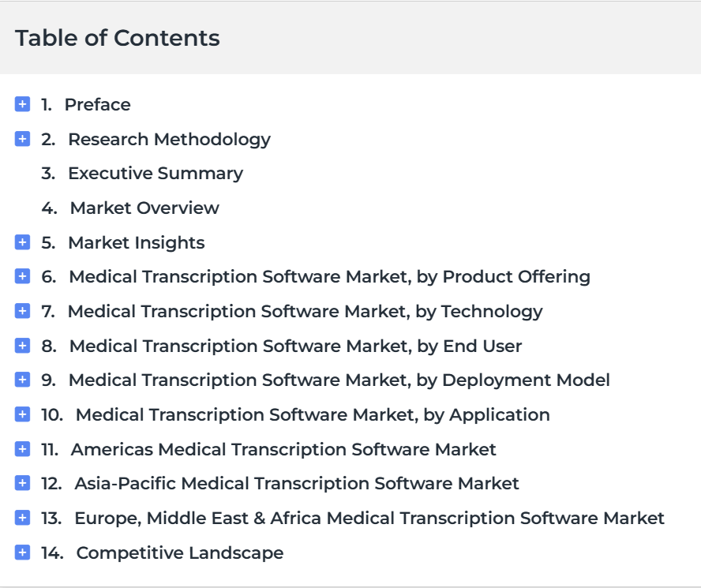Expand Competitive Landscape plus icon

(22, 552)
